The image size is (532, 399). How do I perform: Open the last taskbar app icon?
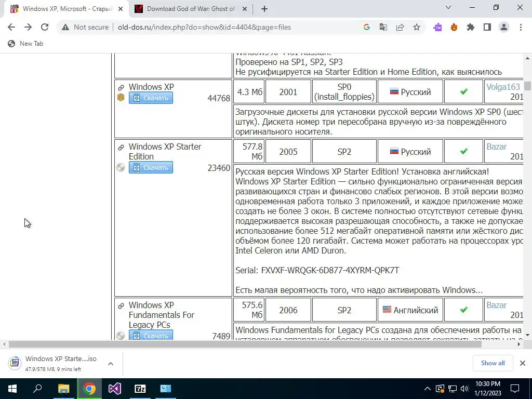coord(166,389)
